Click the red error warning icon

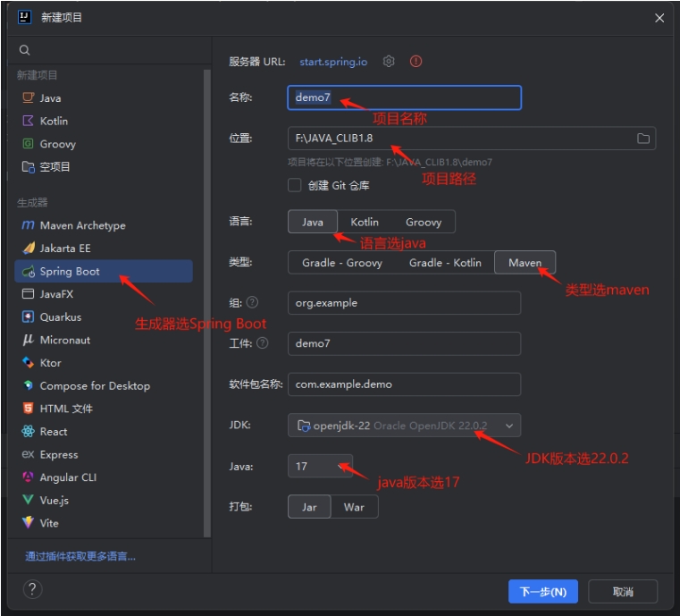tap(416, 61)
